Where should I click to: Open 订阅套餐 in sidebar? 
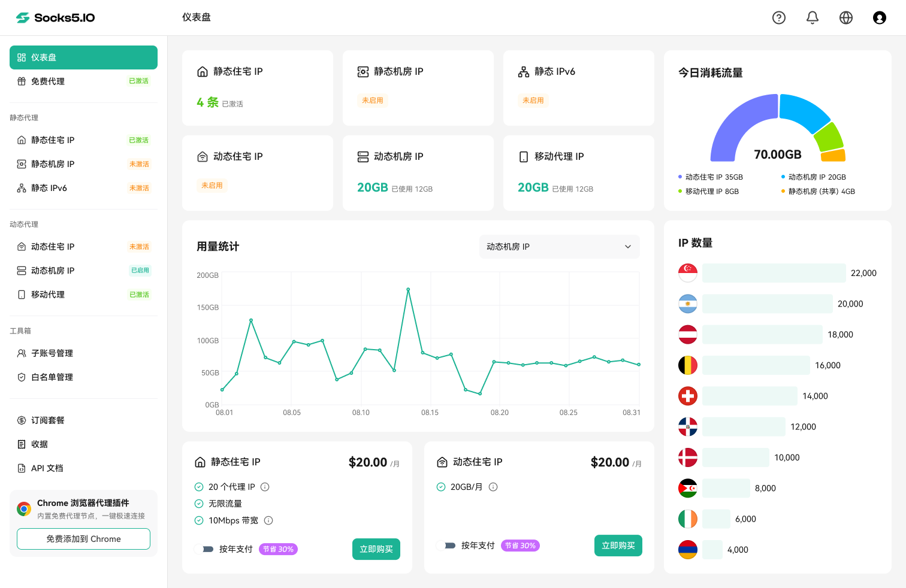coord(83,420)
